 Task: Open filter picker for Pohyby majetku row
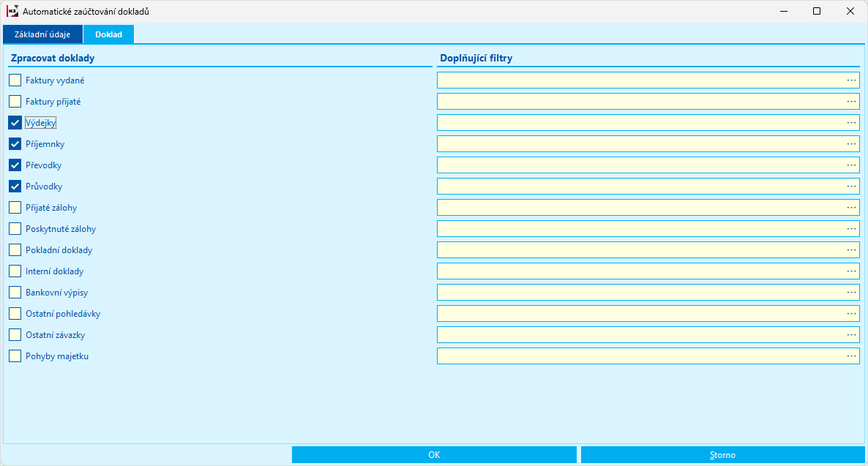pyautogui.click(x=851, y=356)
